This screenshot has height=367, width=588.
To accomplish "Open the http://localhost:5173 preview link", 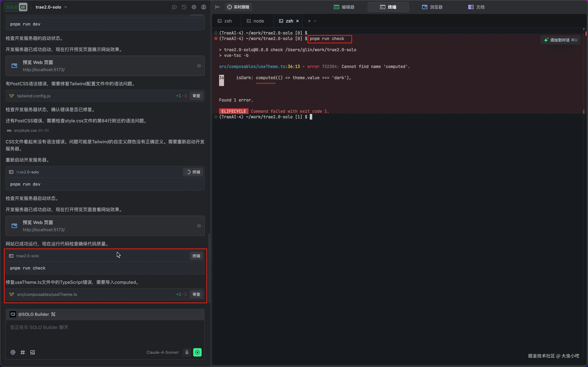I will click(44, 69).
